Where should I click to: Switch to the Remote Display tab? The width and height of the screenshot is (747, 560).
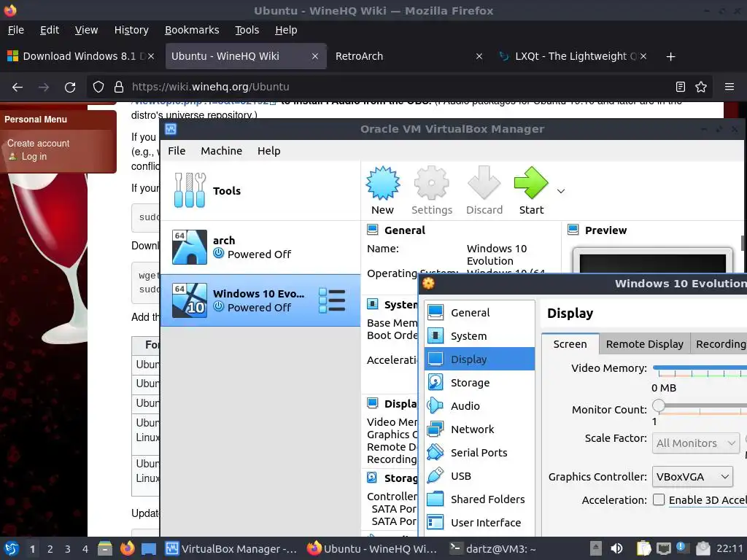(x=645, y=344)
